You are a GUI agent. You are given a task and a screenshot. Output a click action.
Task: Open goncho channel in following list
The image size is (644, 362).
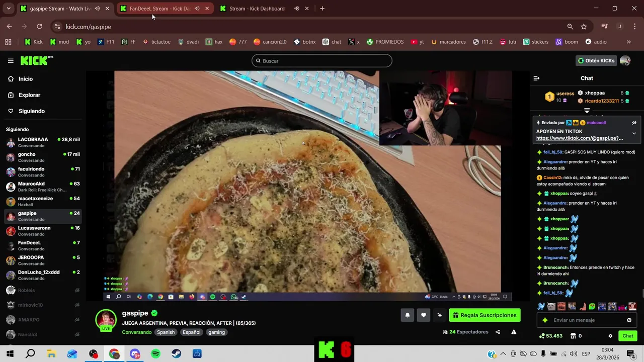pyautogui.click(x=42, y=157)
